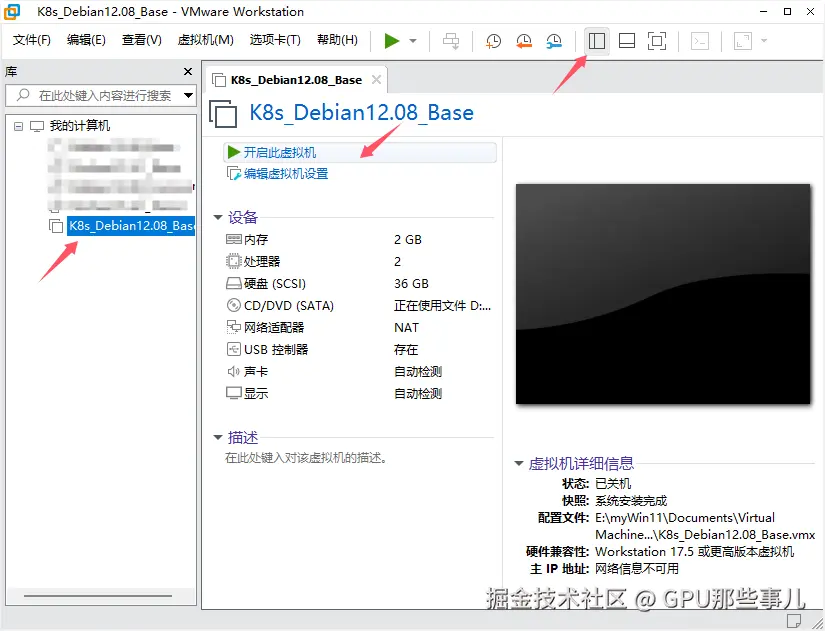Power on the virtual machine via toolbar play icon
The image size is (825, 631).
392,41
